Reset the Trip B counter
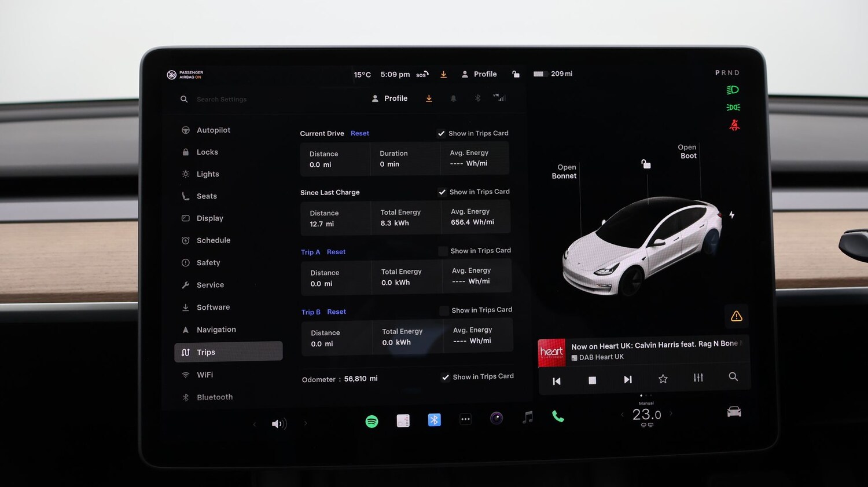The image size is (868, 487). (336, 312)
